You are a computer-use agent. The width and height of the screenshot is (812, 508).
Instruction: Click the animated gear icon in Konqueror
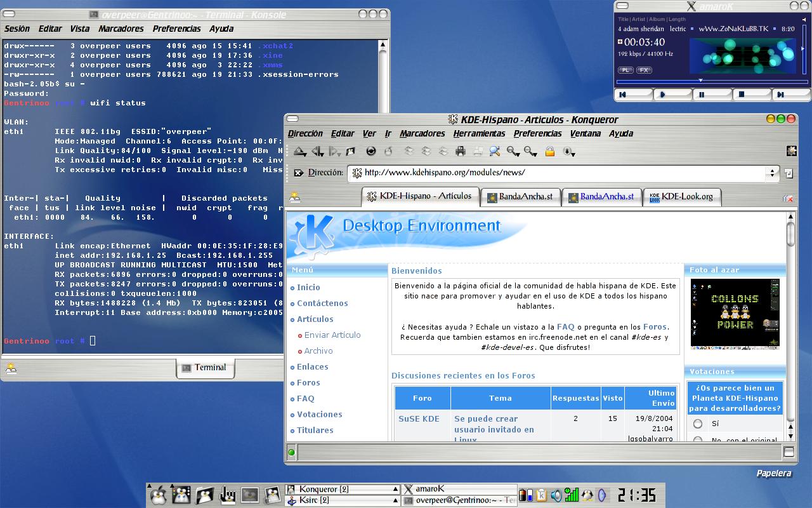[791, 151]
